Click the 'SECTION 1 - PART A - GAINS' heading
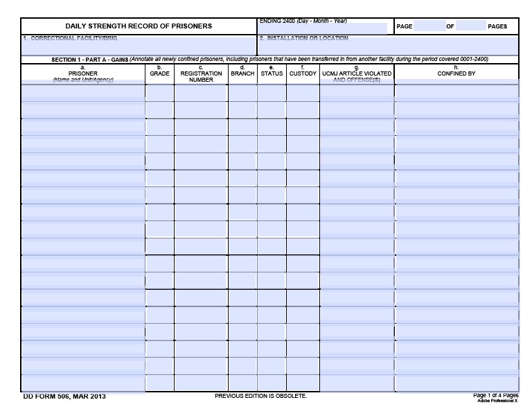 tap(89, 60)
